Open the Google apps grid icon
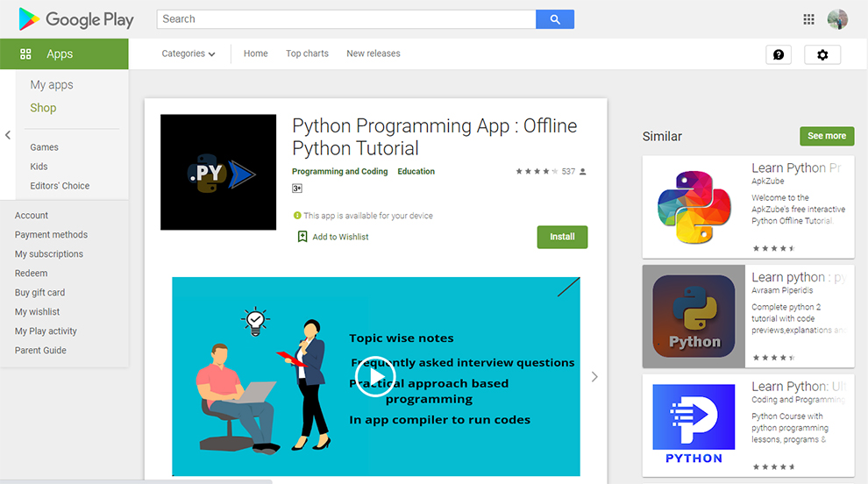Screen dimensions: 868x484 (x=808, y=19)
